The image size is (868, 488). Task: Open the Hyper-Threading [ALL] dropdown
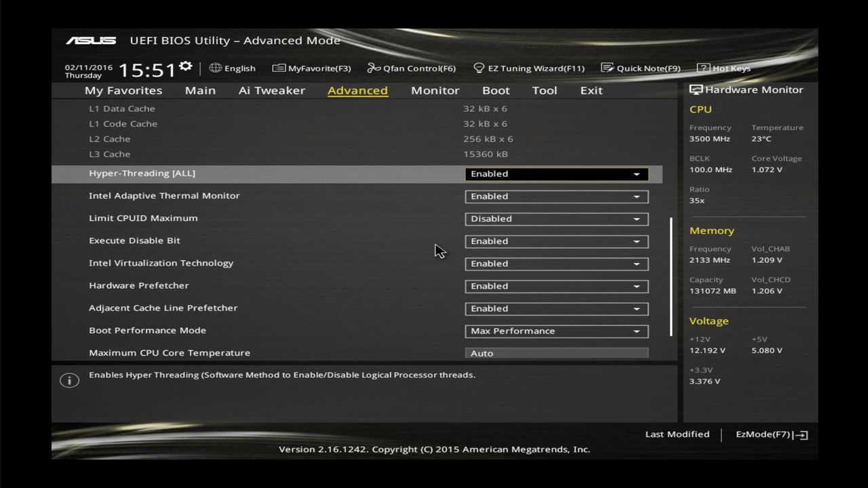(556, 174)
